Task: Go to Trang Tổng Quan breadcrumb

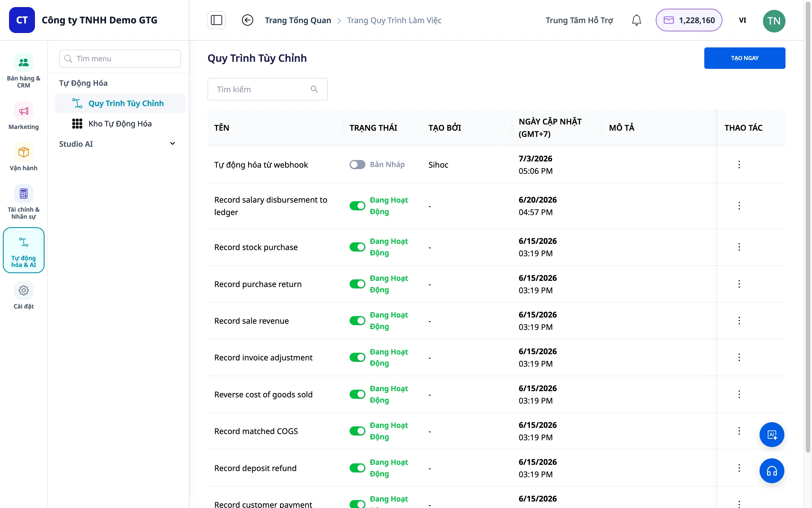Action: [298, 20]
